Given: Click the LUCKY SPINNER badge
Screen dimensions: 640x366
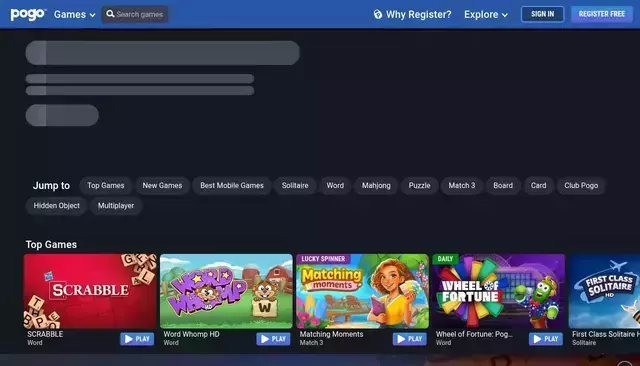Looking at the screenshot, I should click(323, 259).
